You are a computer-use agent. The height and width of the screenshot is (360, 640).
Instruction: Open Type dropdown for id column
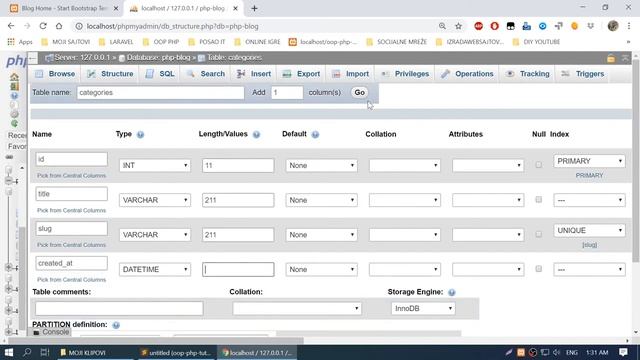click(x=155, y=165)
